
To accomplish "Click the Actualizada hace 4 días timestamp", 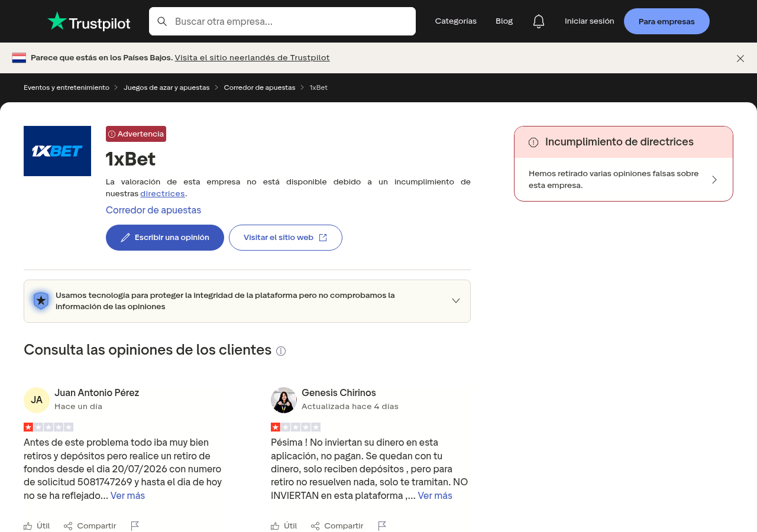I will tap(350, 407).
